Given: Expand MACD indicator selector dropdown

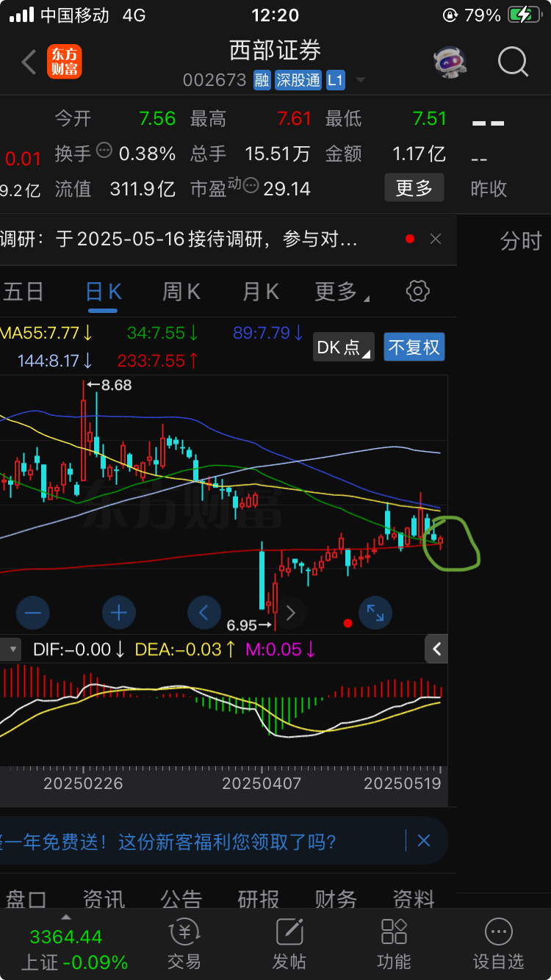Looking at the screenshot, I should pyautogui.click(x=10, y=649).
